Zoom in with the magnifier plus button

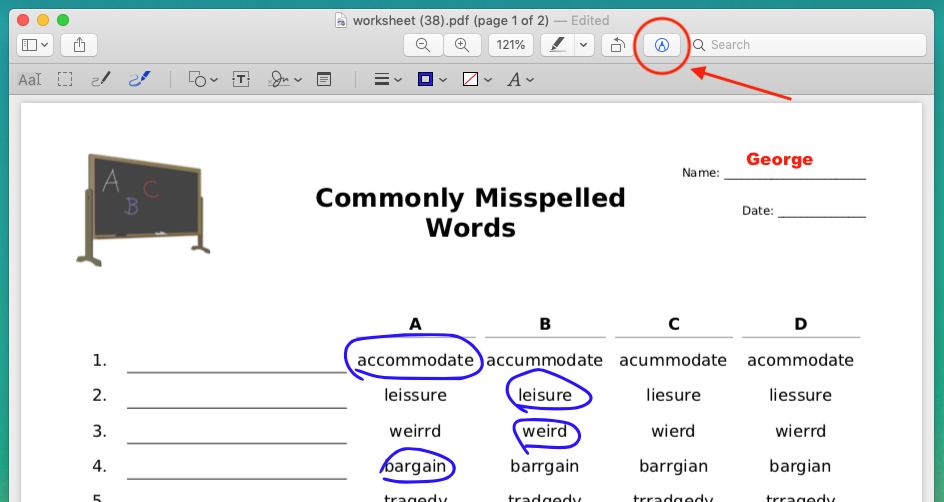point(462,45)
